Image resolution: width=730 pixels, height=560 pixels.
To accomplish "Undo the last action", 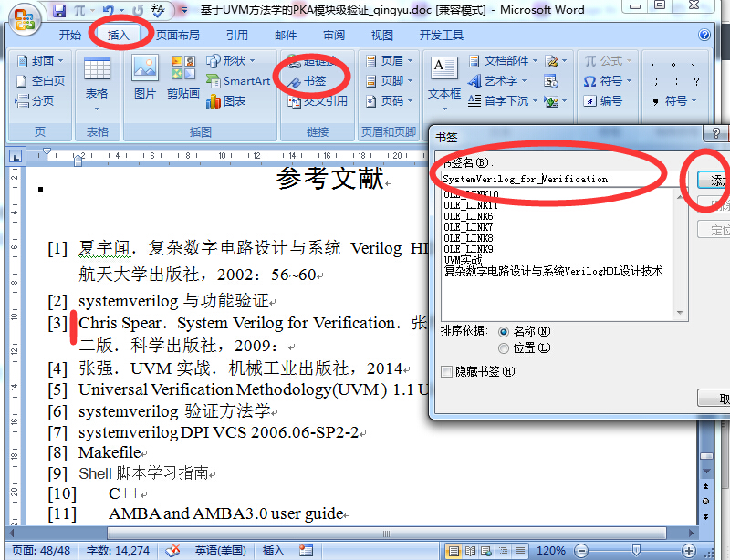I will click(109, 10).
